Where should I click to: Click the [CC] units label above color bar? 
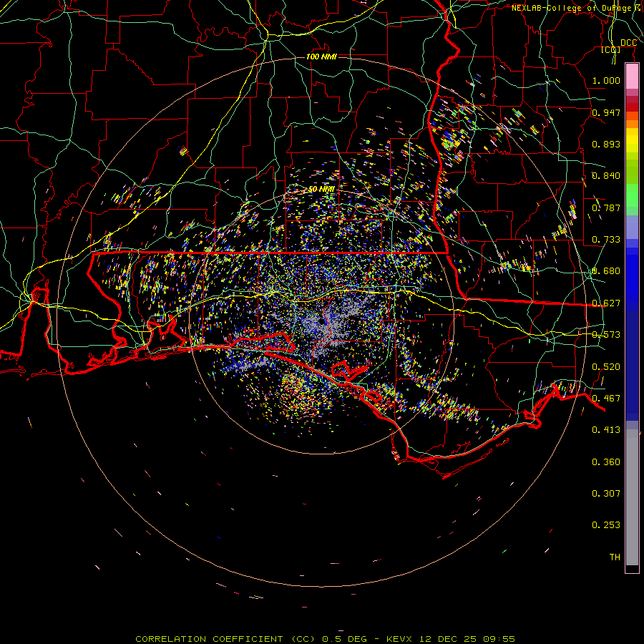click(611, 49)
